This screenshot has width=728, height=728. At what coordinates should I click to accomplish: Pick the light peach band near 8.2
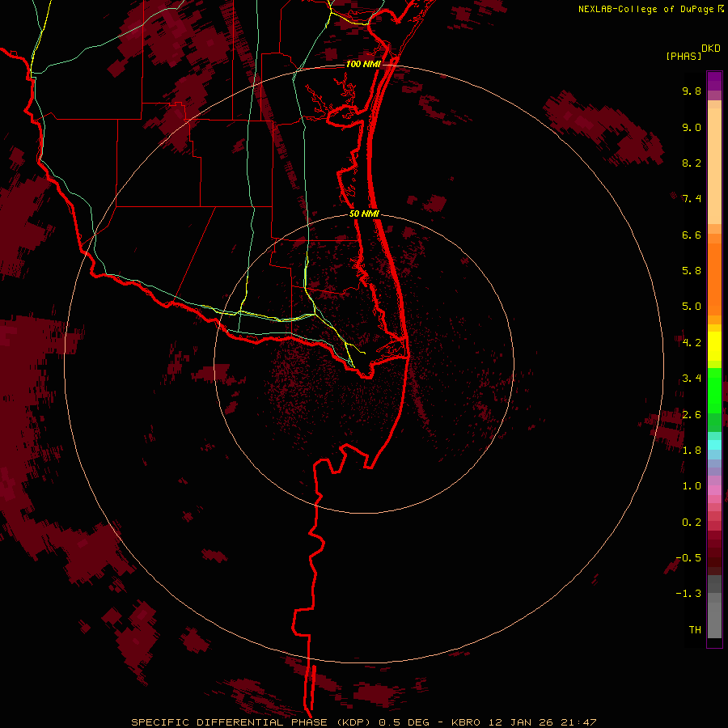pyautogui.click(x=714, y=166)
